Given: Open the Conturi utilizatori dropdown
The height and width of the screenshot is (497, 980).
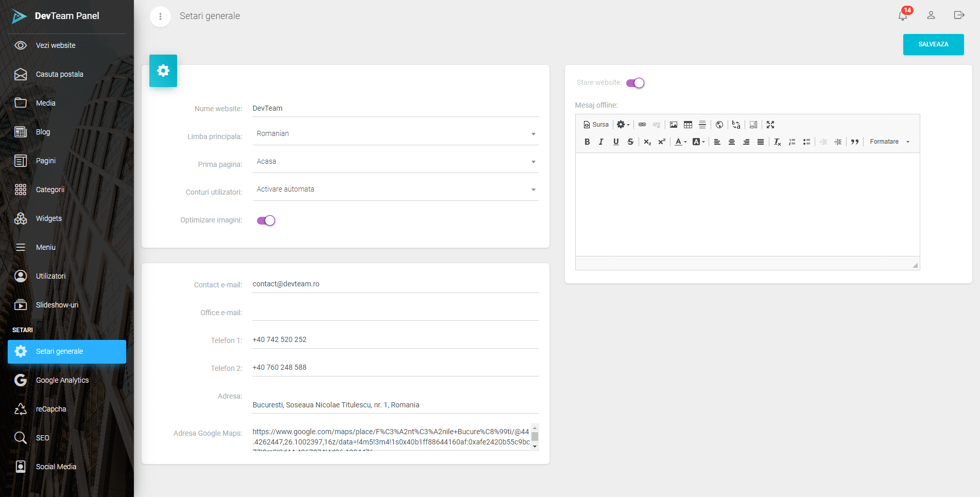Looking at the screenshot, I should pyautogui.click(x=395, y=190).
